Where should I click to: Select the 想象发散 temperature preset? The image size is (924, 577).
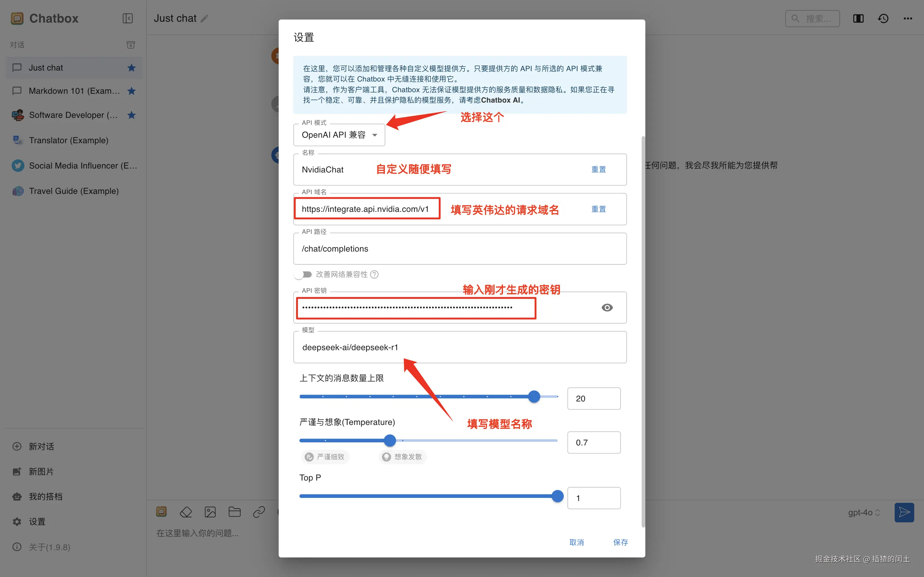coord(402,457)
